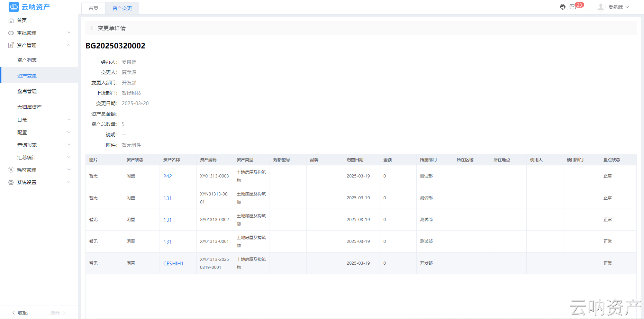Click the 首页 house icon in sidebar
Screen dimensions: 644x319
point(11,20)
